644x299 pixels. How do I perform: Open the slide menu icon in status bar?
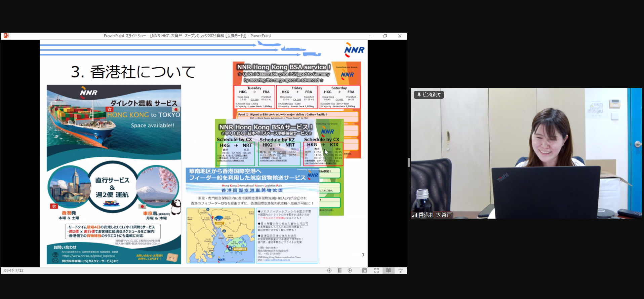pos(339,270)
